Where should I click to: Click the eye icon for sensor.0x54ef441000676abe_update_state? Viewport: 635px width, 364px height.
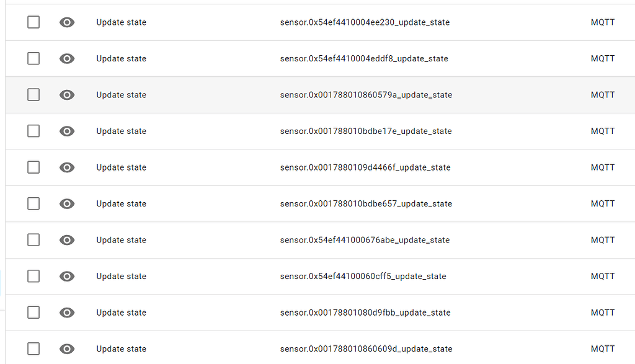(x=66, y=239)
